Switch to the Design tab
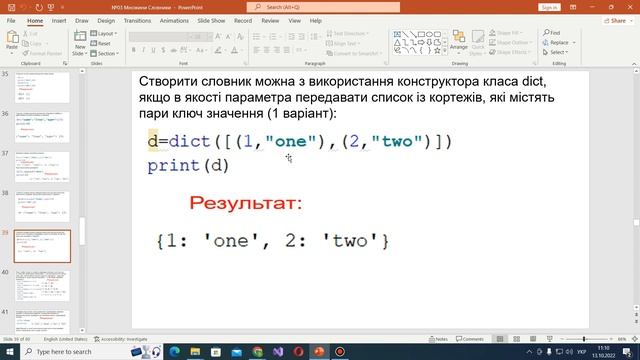640x360 pixels. tap(106, 20)
